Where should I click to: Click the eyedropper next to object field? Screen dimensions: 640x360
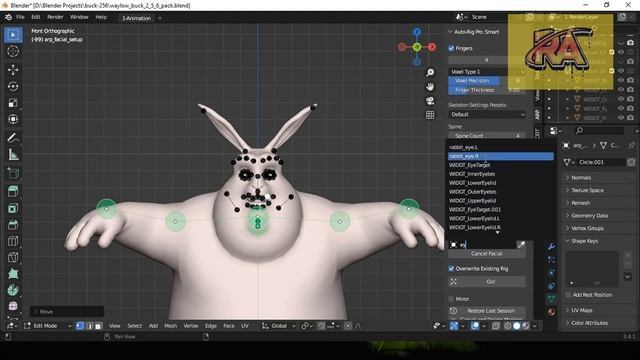[521, 244]
